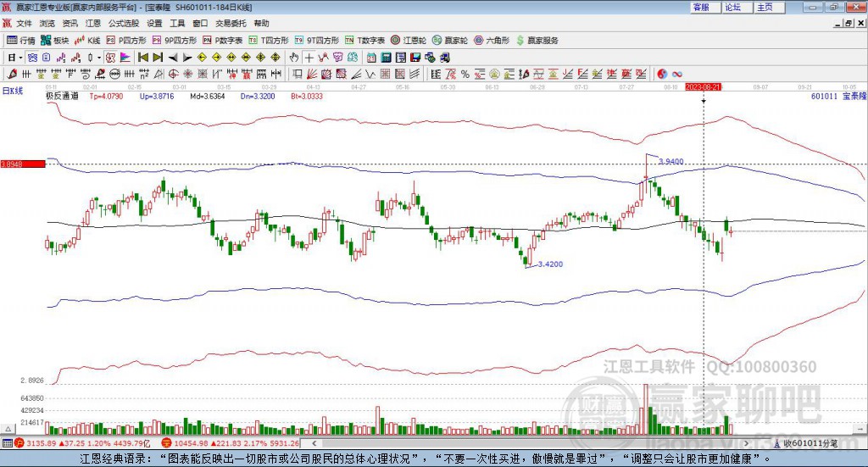Open the 公式选股 menu
Image resolution: width=868 pixels, height=467 pixels.
coord(124,23)
